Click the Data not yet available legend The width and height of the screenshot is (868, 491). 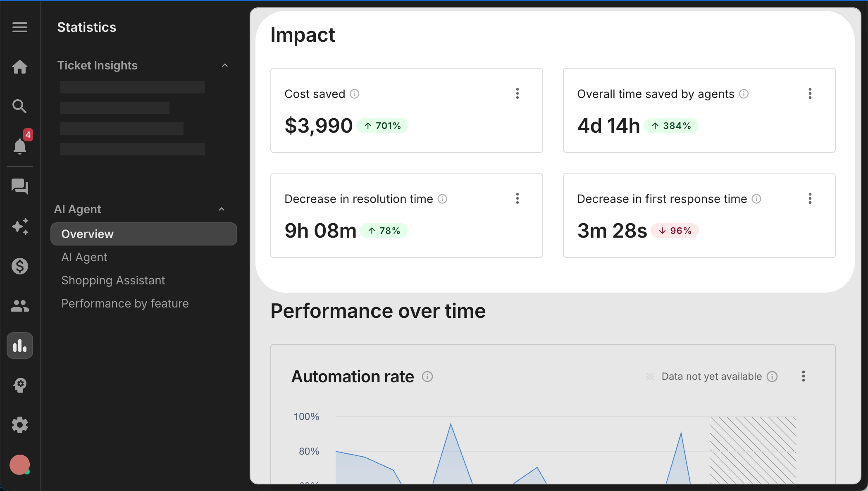point(711,377)
